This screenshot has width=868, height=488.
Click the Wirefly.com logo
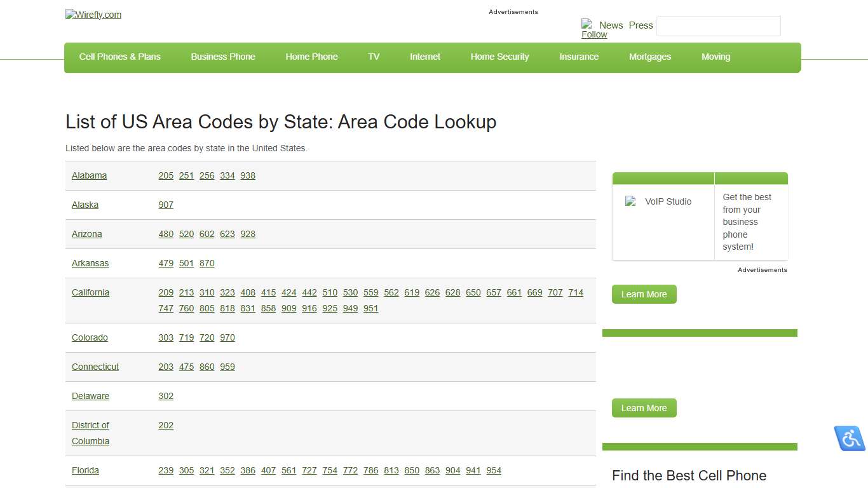coord(93,15)
